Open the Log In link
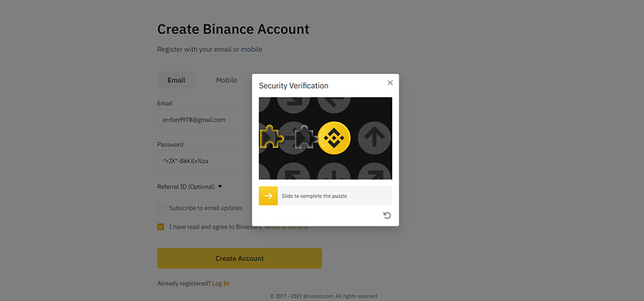Screen dimensions: 644x301 [220, 284]
